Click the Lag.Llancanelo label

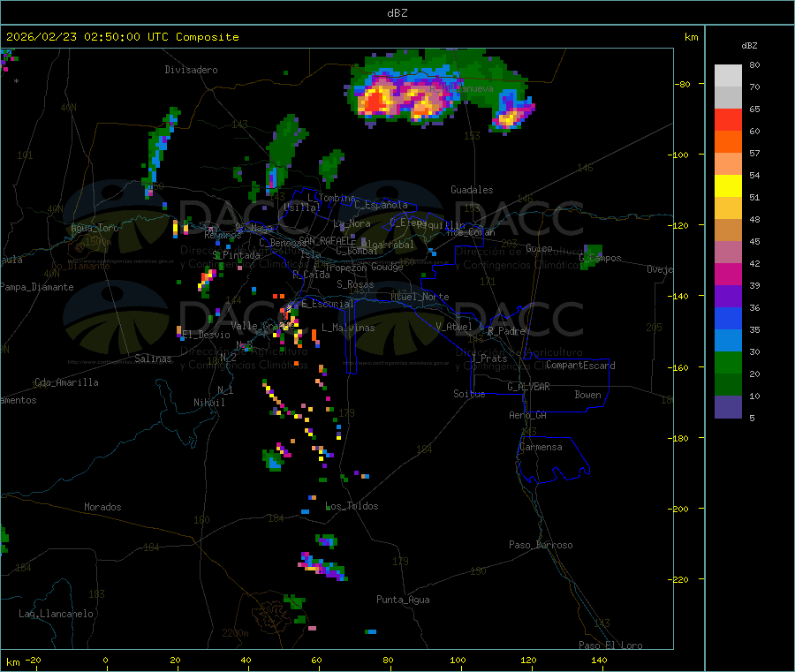click(57, 614)
